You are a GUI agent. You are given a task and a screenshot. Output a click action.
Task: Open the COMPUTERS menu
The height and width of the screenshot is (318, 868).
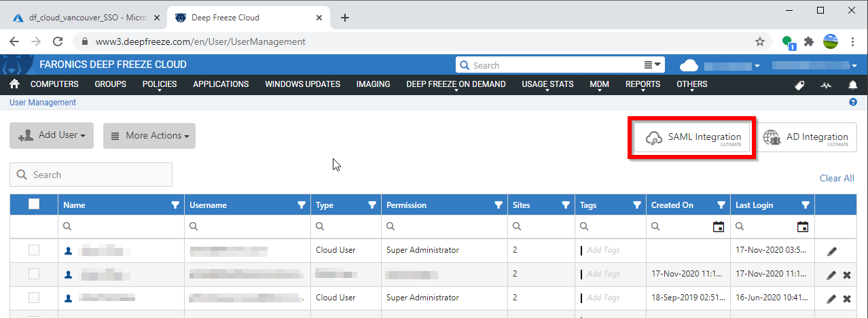[54, 85]
